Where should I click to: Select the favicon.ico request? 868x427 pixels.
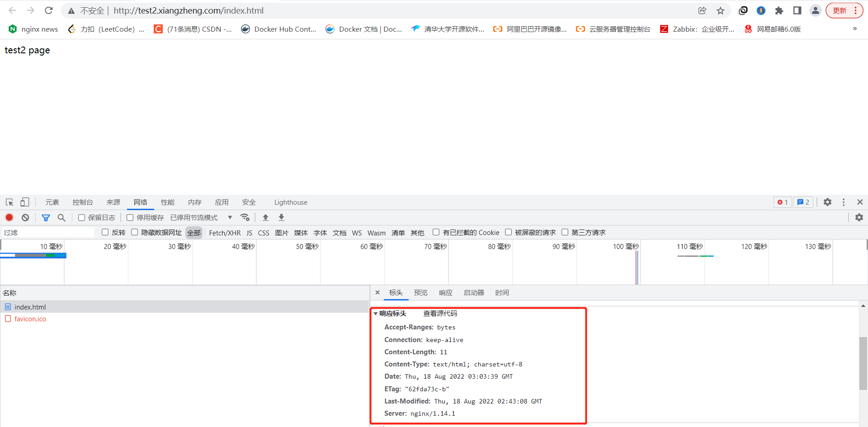[x=30, y=319]
